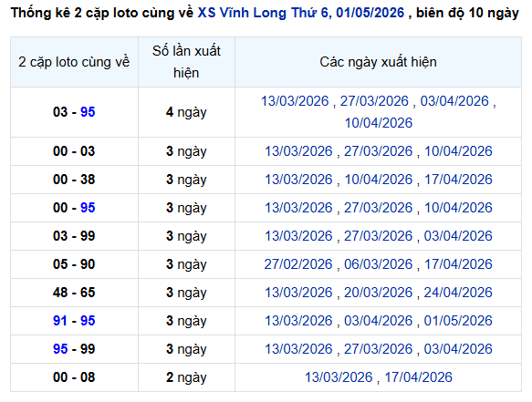Open 01/05/2026 date in 91 - 95 row

click(x=458, y=321)
